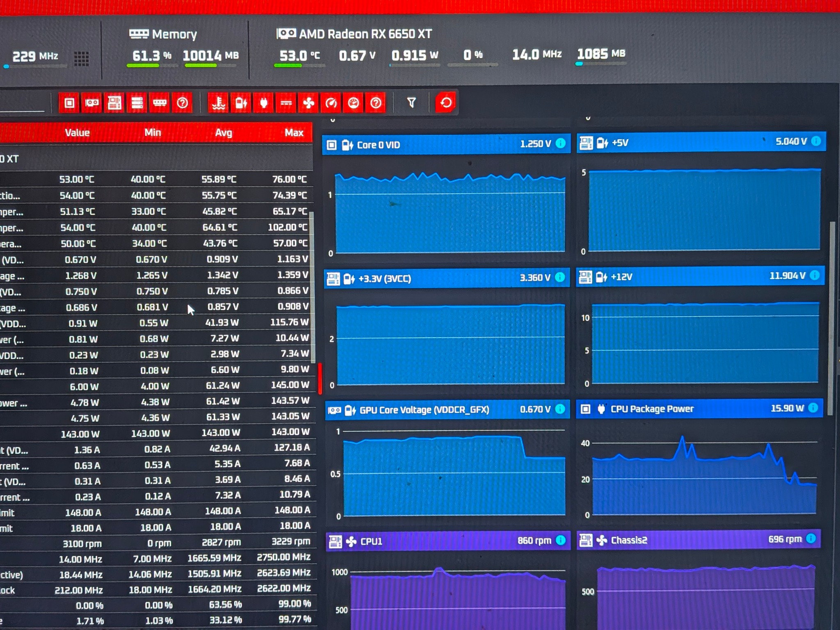
Task: Show info for the CPU Package Power graph
Action: click(813, 408)
